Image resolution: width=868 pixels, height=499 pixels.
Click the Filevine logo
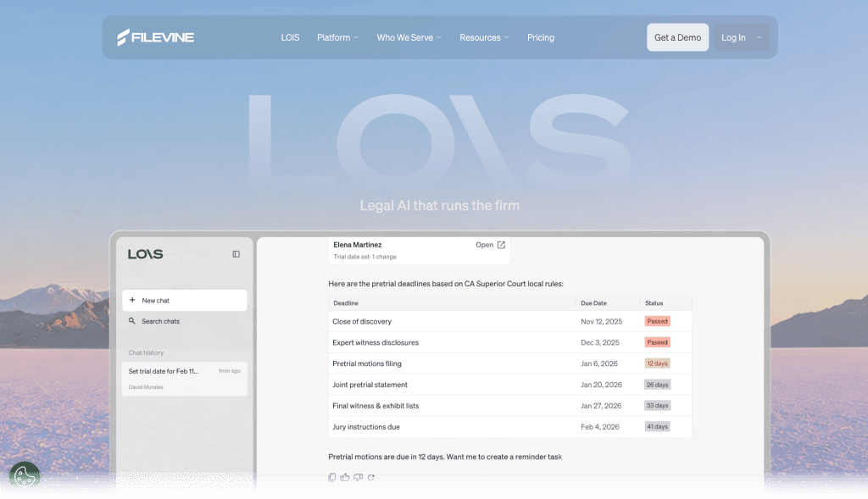pyautogui.click(x=156, y=37)
